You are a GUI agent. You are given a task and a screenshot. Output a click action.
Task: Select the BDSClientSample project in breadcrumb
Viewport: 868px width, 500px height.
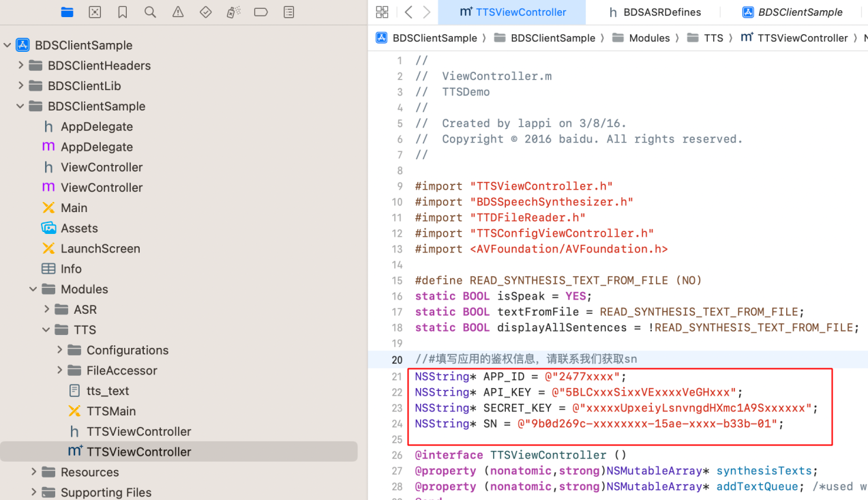427,38
